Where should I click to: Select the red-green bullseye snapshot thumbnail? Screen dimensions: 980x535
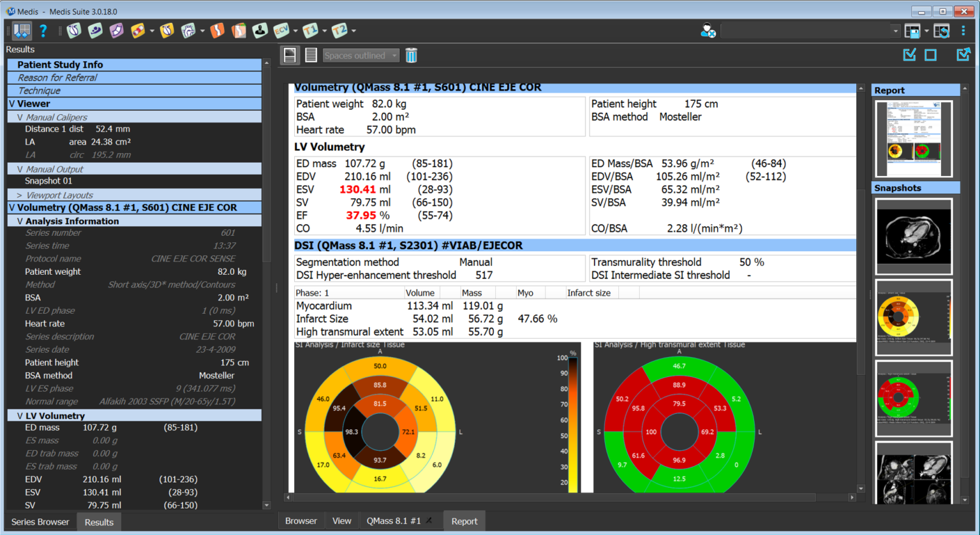coord(914,398)
